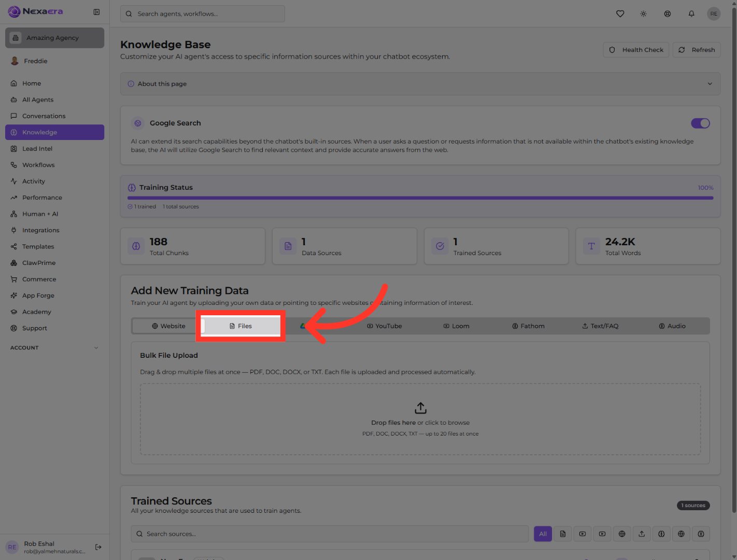Click the Health Check button
The width and height of the screenshot is (737, 560).
636,50
